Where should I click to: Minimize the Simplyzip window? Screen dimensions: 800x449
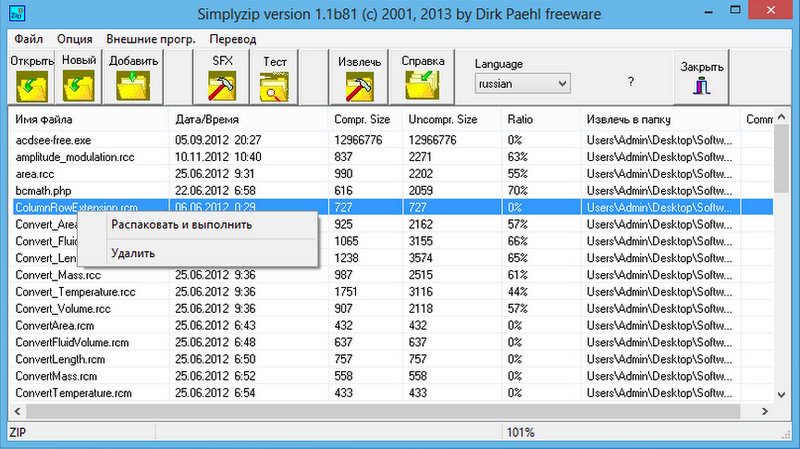coord(708,11)
